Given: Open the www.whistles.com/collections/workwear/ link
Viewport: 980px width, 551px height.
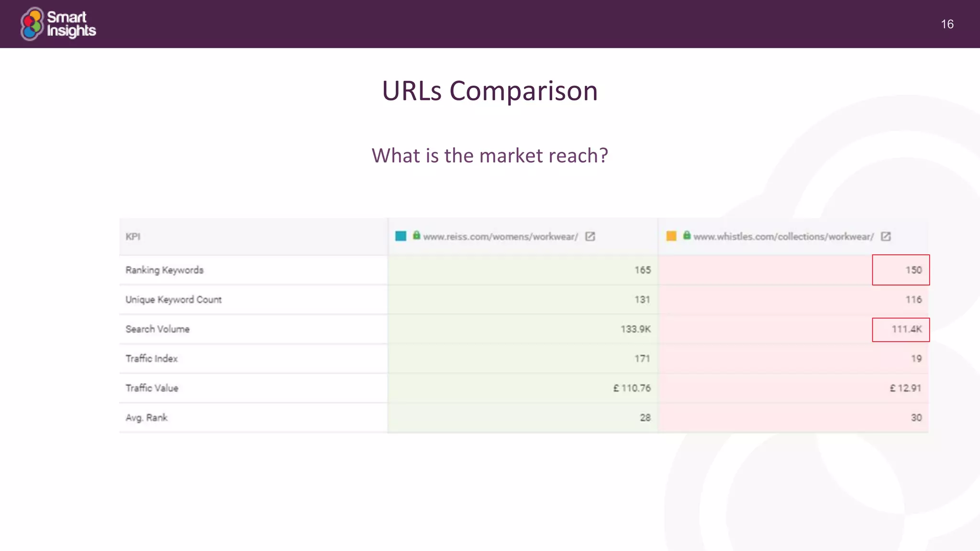Looking at the screenshot, I should (784, 237).
